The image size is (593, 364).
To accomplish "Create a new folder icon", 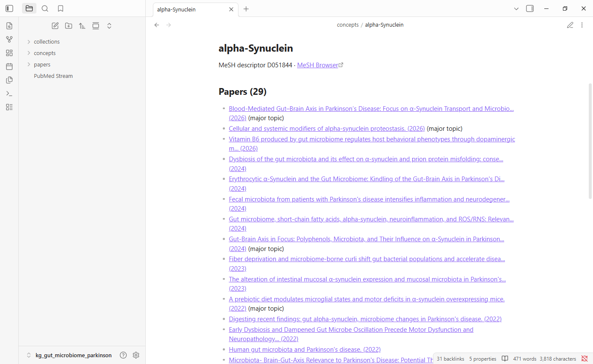I will click(69, 26).
